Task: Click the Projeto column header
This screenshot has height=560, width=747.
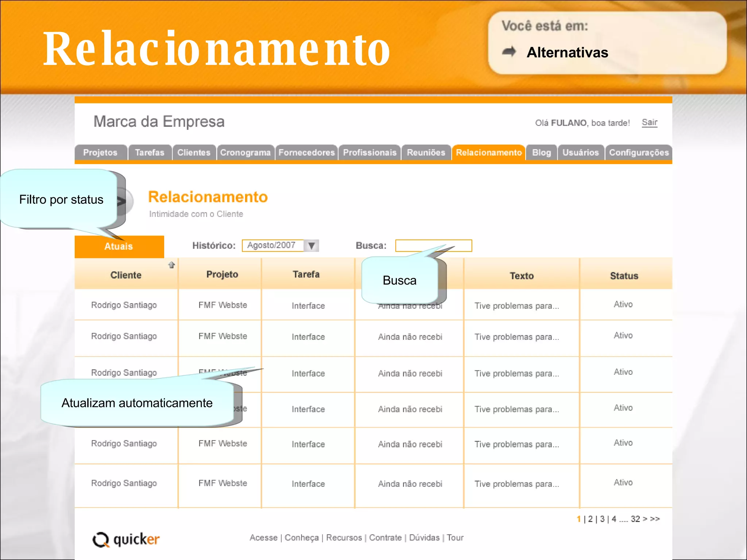Action: point(222,274)
